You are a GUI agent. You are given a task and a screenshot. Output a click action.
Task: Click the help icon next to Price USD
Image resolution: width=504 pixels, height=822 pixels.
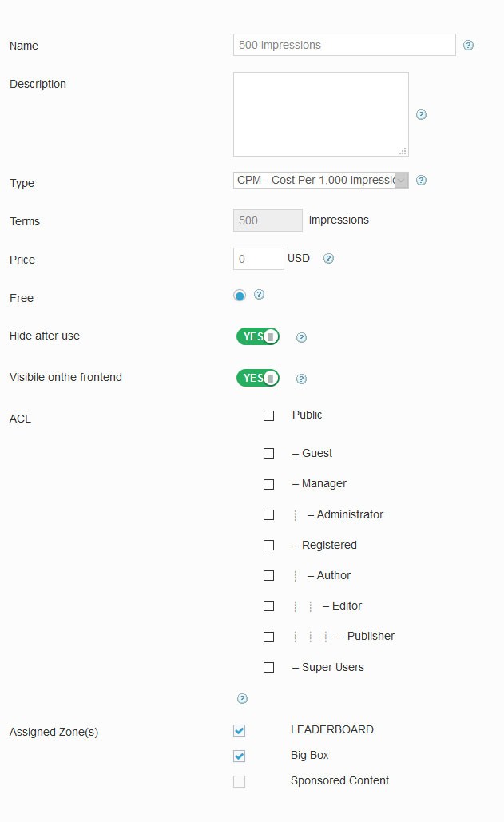[328, 259]
